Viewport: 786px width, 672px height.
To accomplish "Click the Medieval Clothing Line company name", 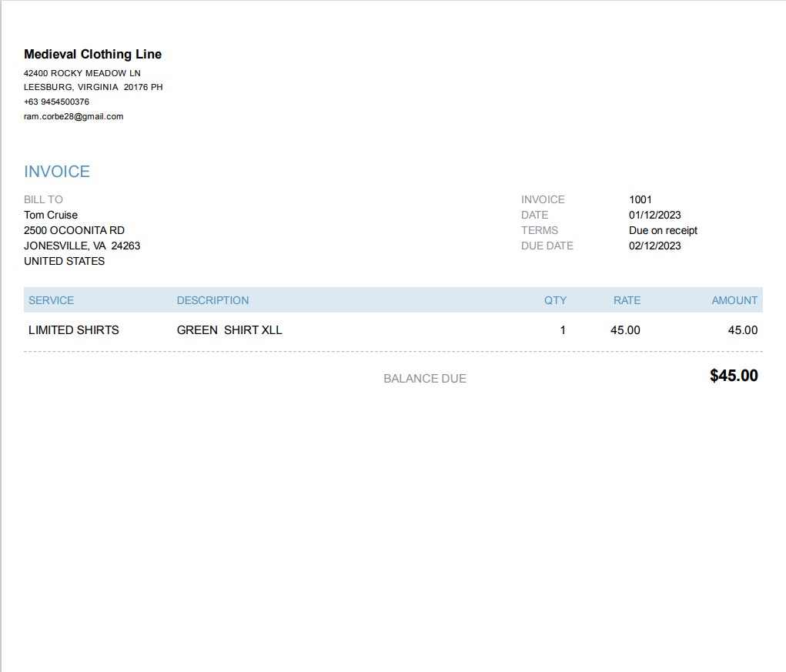I will click(x=92, y=54).
